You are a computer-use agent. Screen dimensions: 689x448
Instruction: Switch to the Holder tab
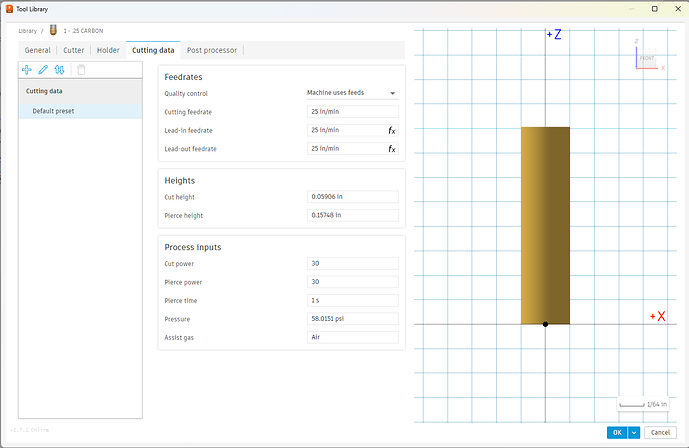pos(108,50)
